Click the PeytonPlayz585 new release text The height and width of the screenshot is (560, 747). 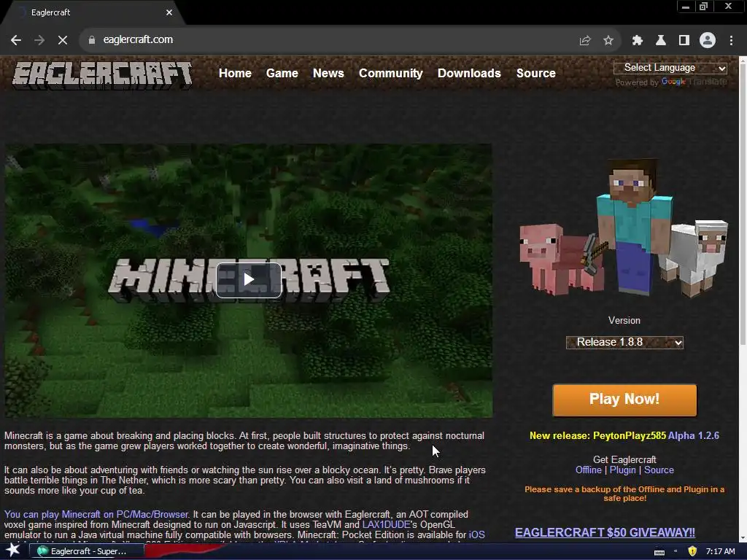597,436
